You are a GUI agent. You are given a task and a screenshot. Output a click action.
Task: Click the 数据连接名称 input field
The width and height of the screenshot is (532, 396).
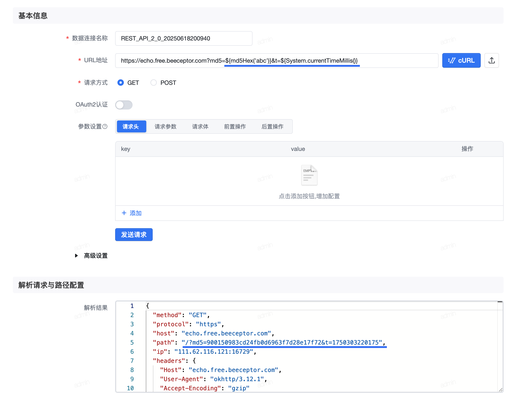[183, 38]
